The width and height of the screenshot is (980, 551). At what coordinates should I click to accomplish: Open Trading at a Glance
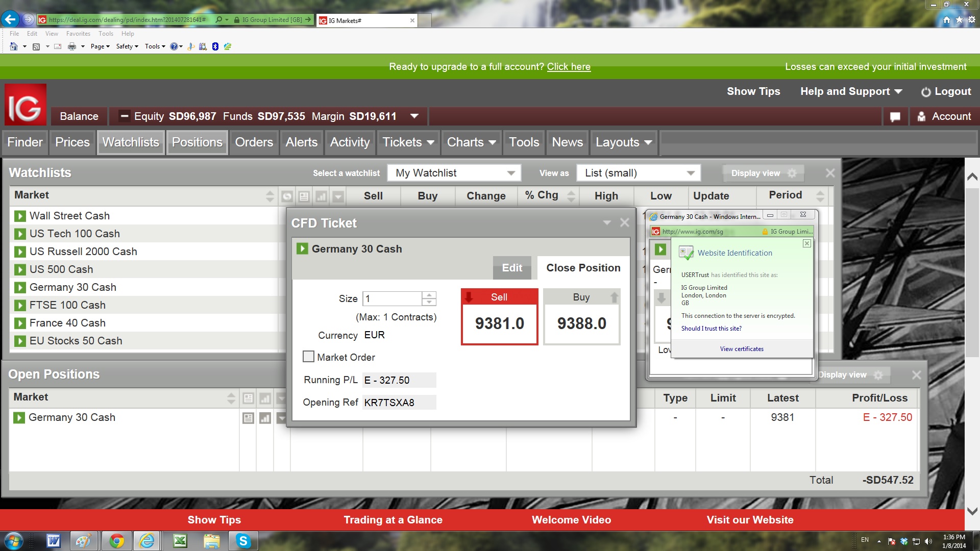(x=393, y=520)
